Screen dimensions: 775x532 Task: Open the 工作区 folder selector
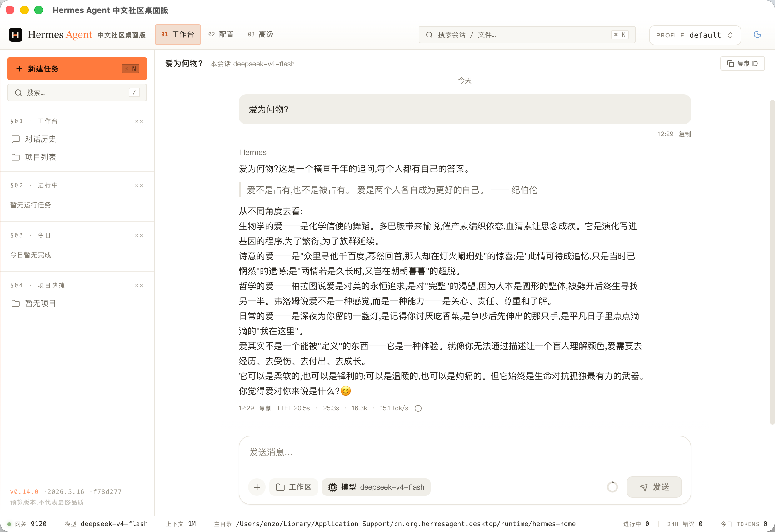(293, 487)
